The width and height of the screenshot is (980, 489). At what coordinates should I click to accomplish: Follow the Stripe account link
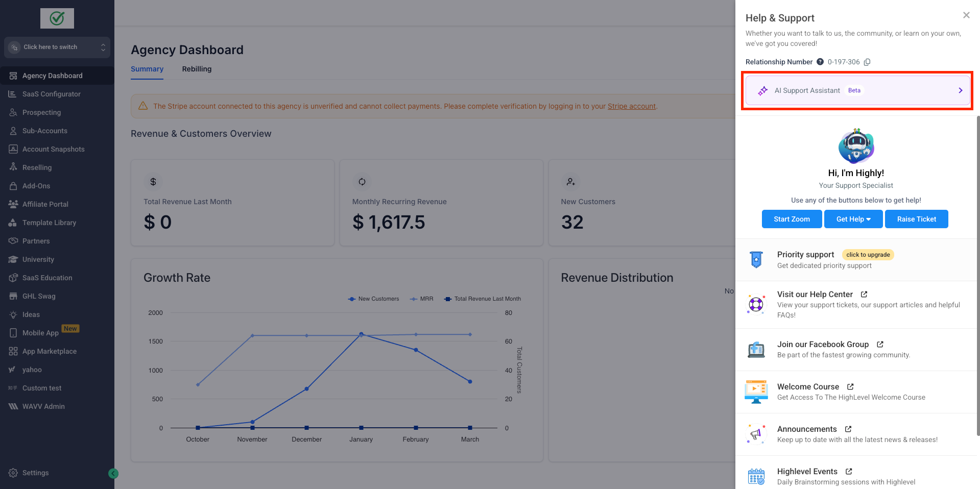tap(631, 106)
